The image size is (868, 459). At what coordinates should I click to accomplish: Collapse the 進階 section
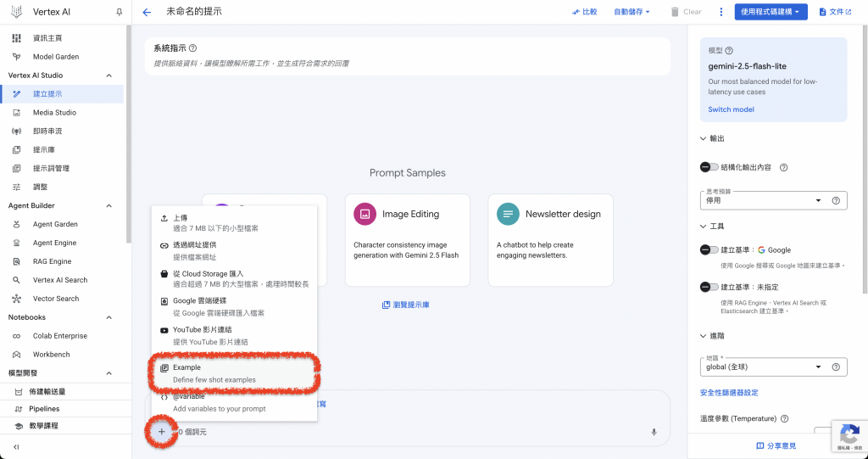coord(703,336)
